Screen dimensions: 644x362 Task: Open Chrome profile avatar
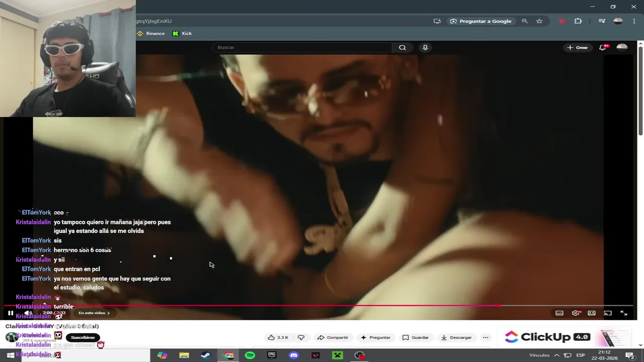[x=618, y=21]
